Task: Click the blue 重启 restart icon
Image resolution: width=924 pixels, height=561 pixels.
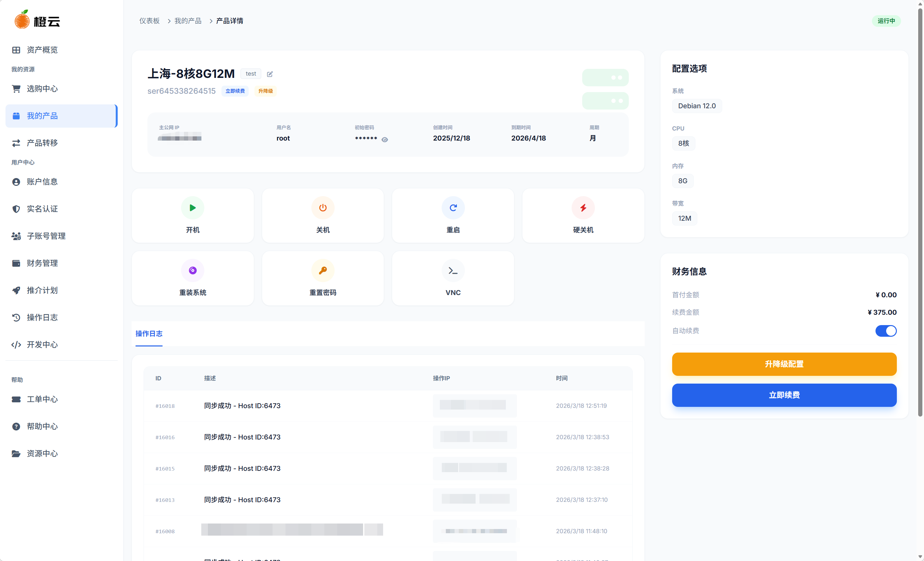Action: (453, 207)
